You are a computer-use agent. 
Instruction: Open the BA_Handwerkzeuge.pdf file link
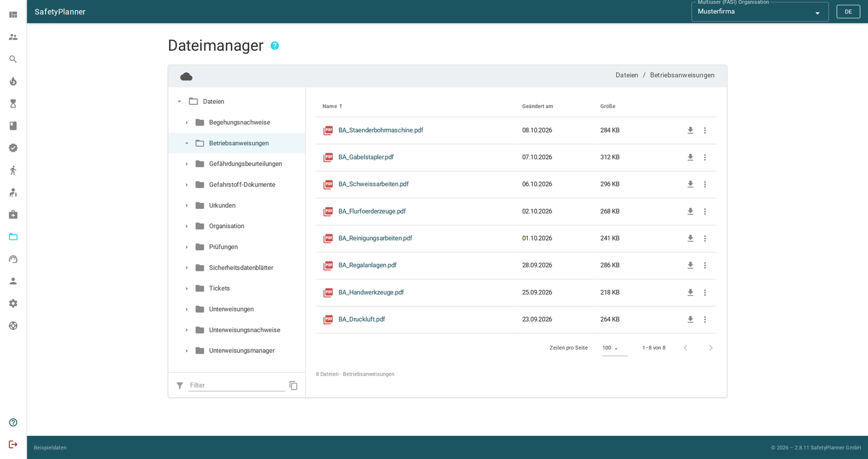(x=371, y=292)
